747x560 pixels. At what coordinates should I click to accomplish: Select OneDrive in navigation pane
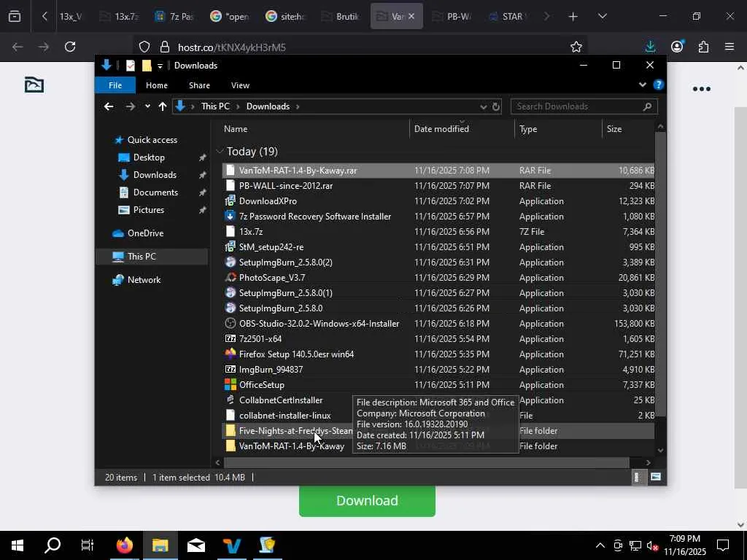tap(145, 233)
